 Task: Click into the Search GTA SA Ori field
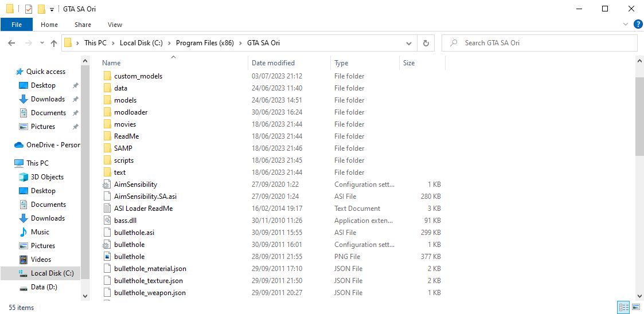click(540, 42)
